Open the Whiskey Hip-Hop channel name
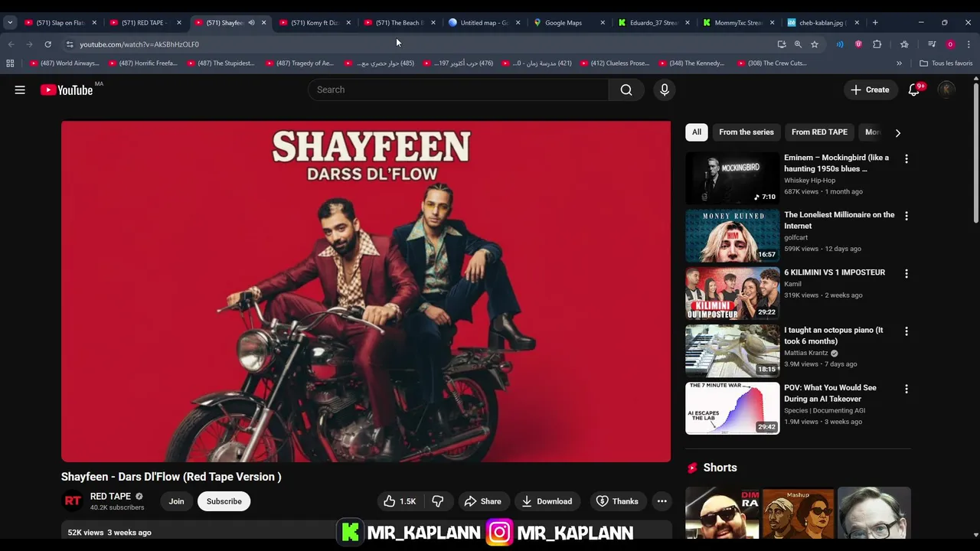The height and width of the screenshot is (551, 980). (809, 181)
